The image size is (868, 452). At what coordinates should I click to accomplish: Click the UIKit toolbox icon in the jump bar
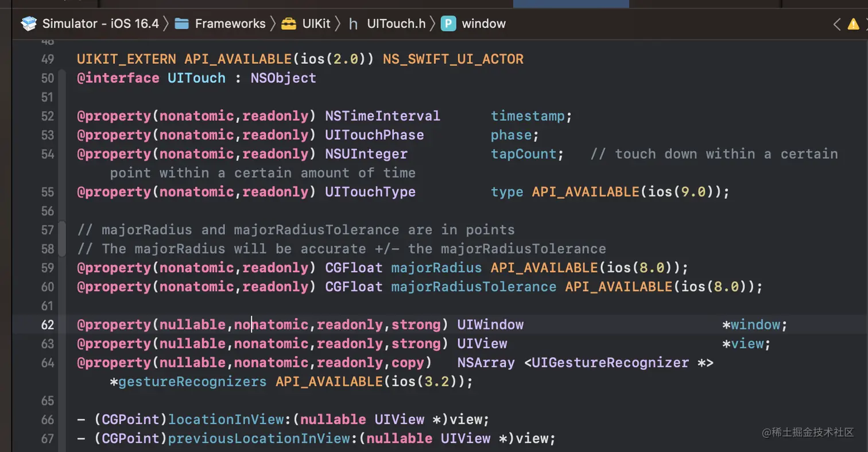[x=289, y=24]
